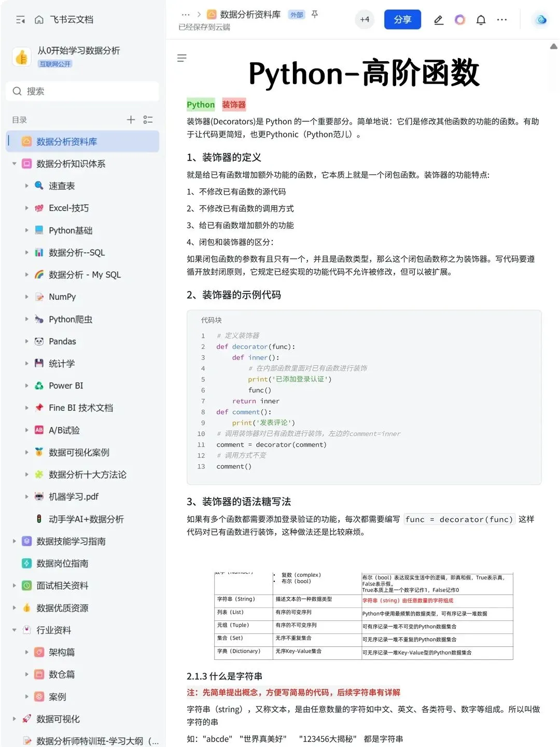Open the 数据可视化 rocket icon page

(x=27, y=719)
